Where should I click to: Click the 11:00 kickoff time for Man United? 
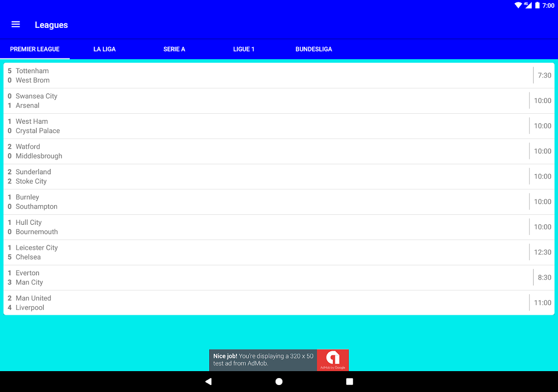point(543,303)
